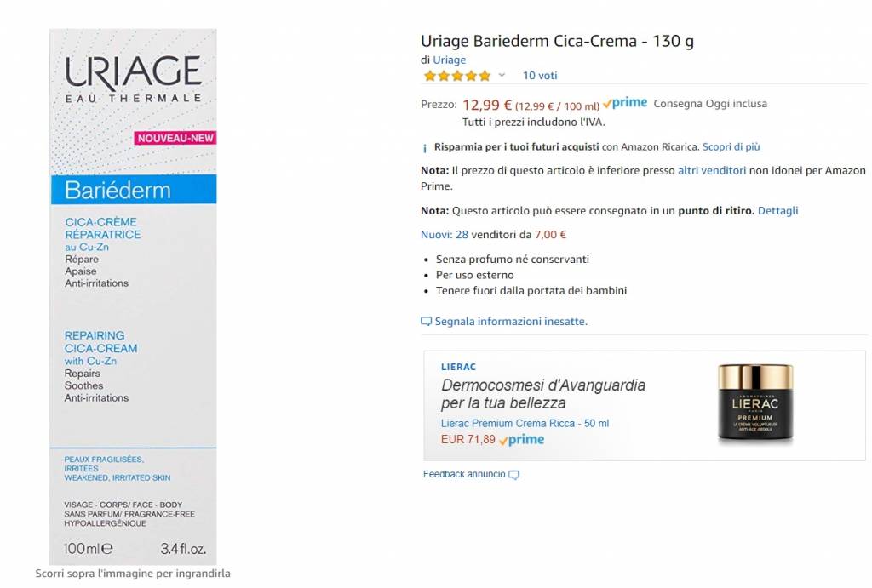Screen dimensions: 872x588
Task: Open the Scopri di più link
Action: pyautogui.click(x=731, y=147)
